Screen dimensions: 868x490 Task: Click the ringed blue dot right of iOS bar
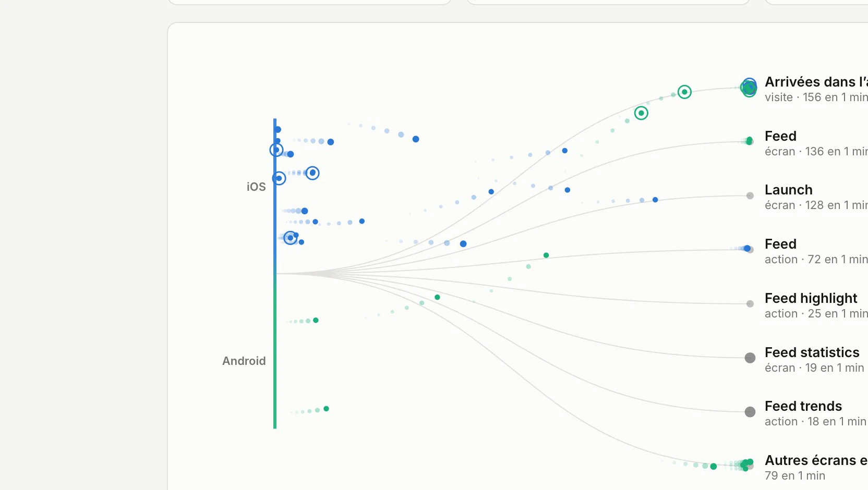coord(312,173)
